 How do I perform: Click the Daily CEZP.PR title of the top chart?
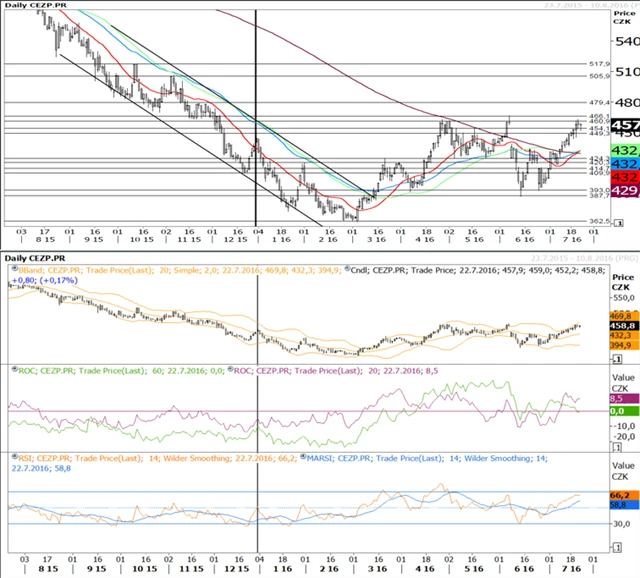(38, 6)
